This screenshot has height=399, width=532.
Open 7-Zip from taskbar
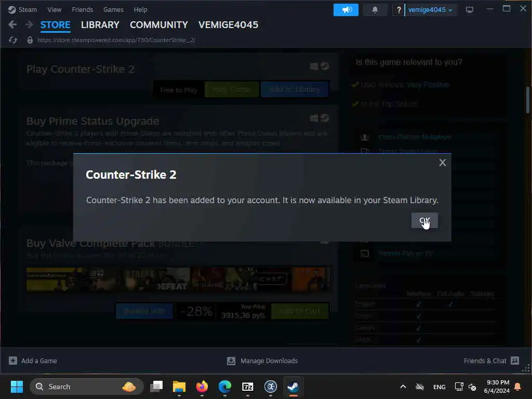(248, 387)
